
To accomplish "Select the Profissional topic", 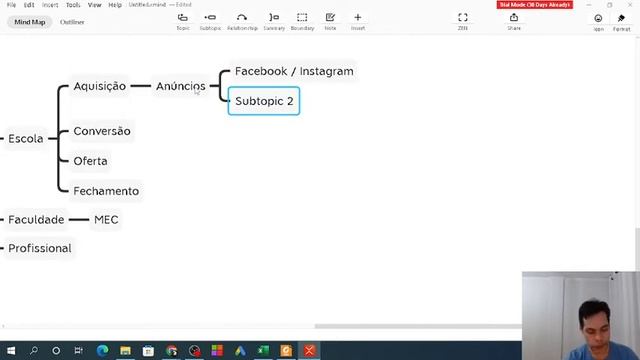I will [40, 248].
